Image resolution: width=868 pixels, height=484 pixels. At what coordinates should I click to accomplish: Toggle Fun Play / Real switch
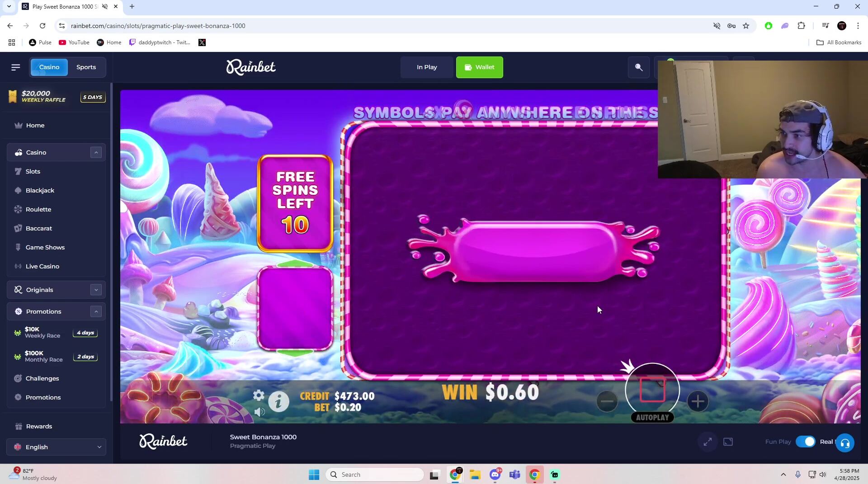(806, 442)
